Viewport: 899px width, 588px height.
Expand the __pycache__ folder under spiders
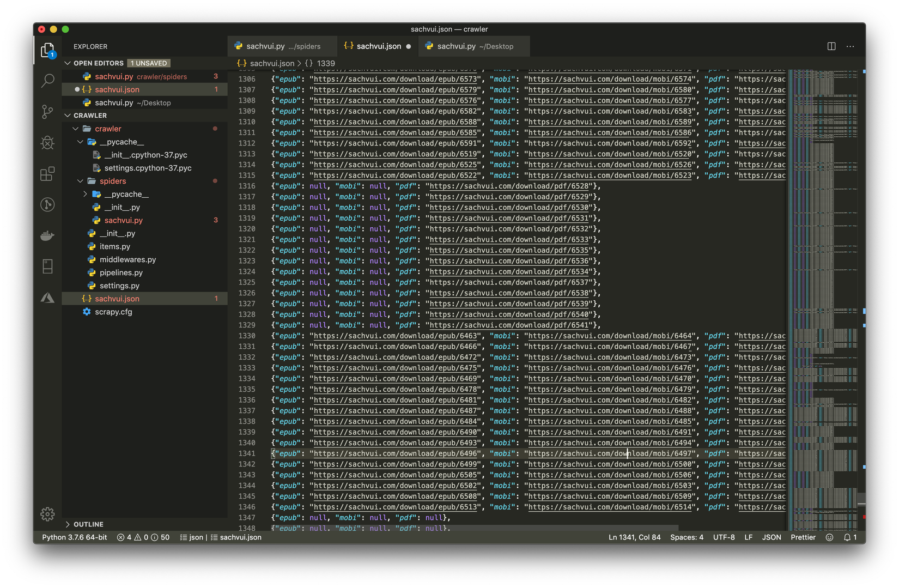[85, 194]
